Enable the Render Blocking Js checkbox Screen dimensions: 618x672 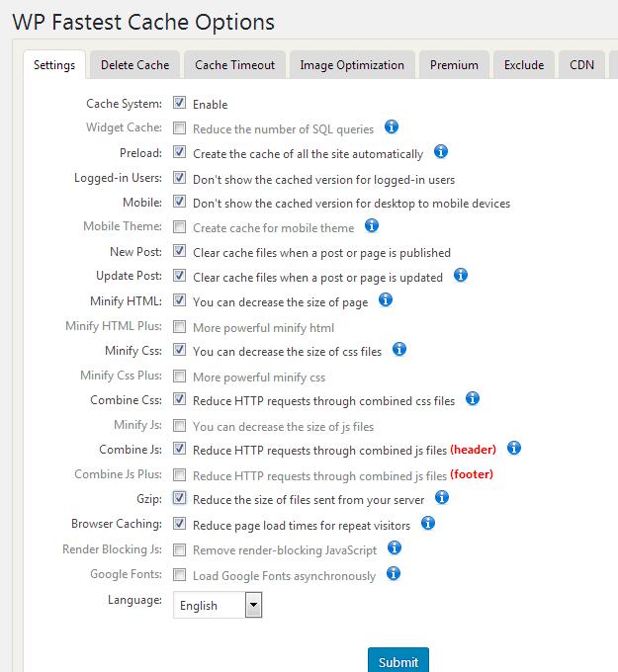(179, 549)
